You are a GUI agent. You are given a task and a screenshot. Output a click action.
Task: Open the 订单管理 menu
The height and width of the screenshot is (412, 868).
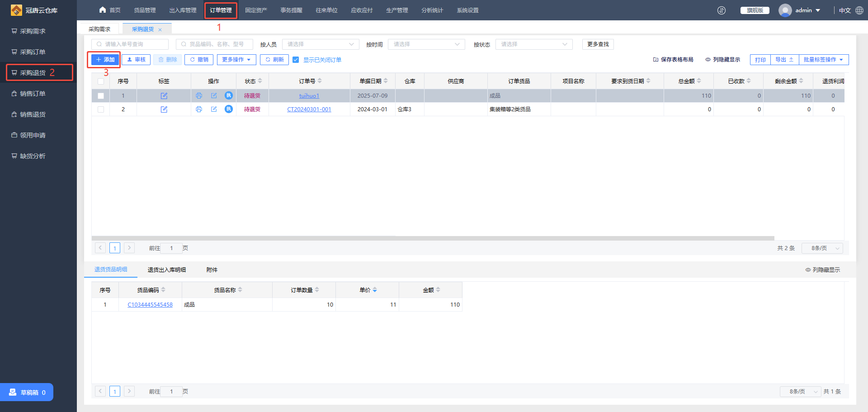(221, 10)
